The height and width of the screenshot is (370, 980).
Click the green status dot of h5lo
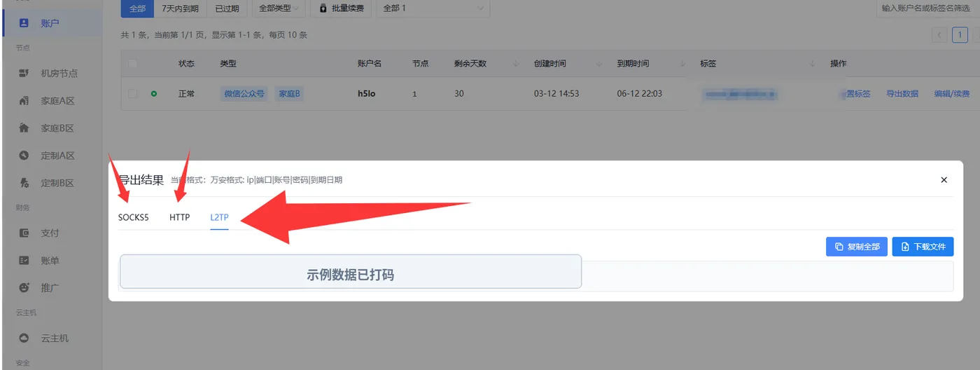pyautogui.click(x=154, y=93)
